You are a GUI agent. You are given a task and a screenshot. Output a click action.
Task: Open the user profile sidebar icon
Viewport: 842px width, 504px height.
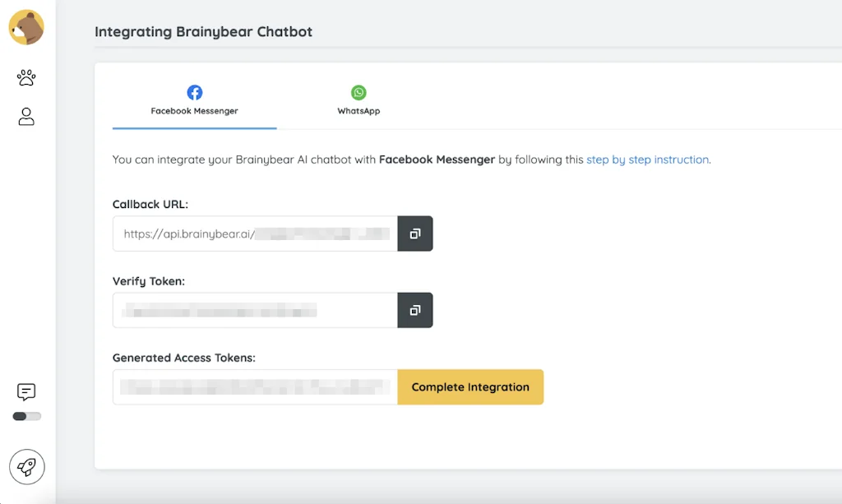point(26,117)
